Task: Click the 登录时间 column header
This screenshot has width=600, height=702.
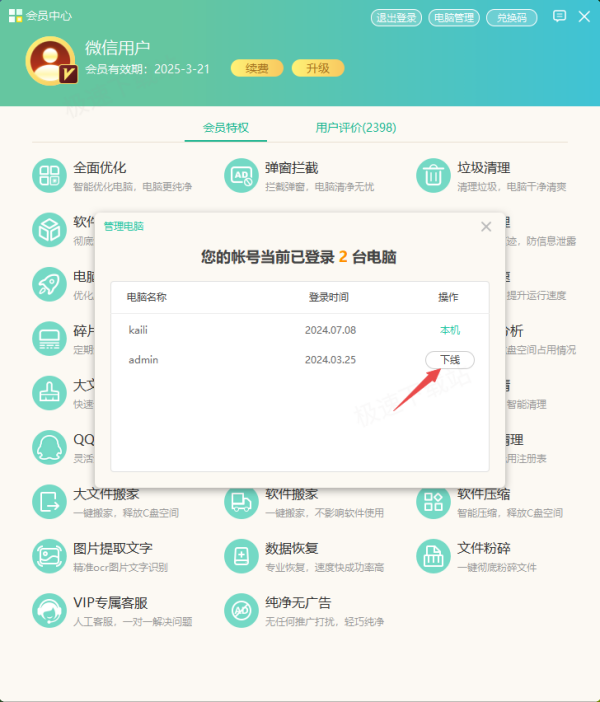Action: [329, 297]
